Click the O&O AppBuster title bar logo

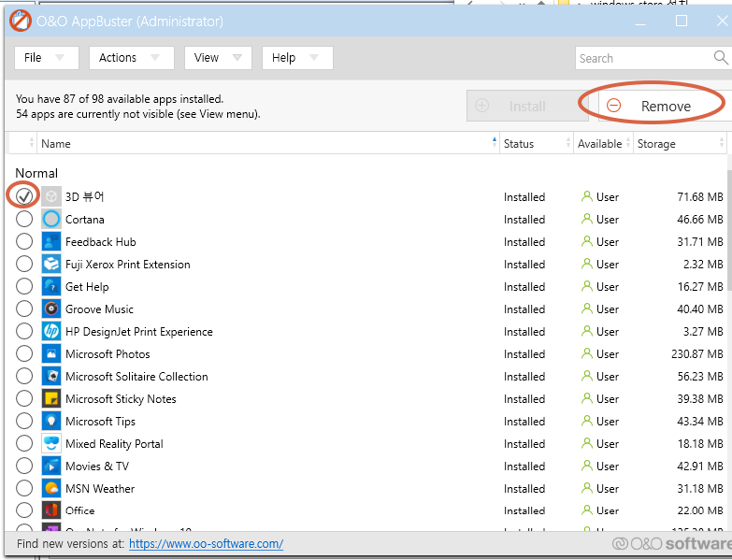coord(21,21)
